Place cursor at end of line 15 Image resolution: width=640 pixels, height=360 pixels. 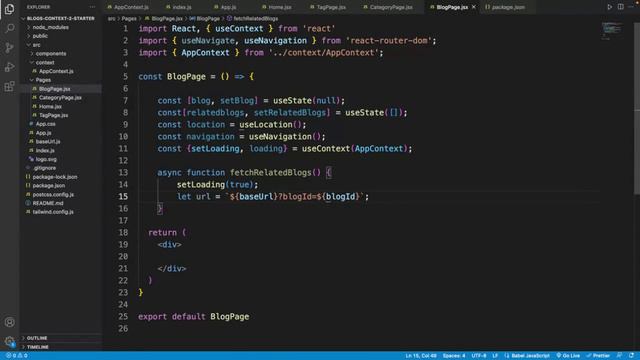(x=370, y=197)
